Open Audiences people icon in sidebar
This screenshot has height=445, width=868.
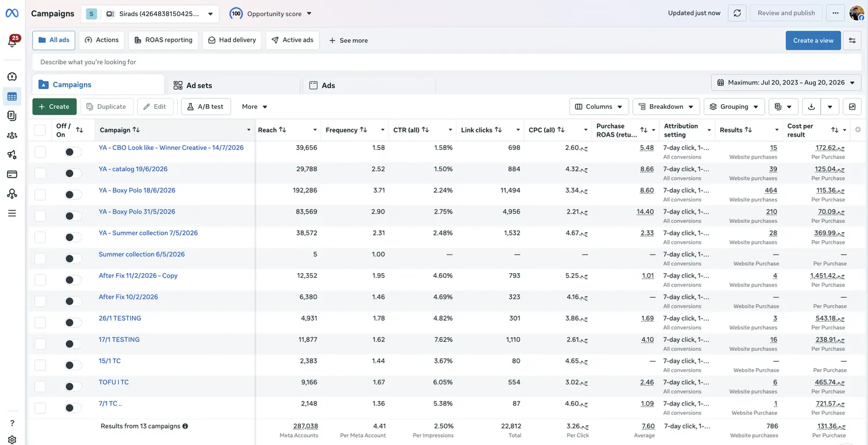12,135
